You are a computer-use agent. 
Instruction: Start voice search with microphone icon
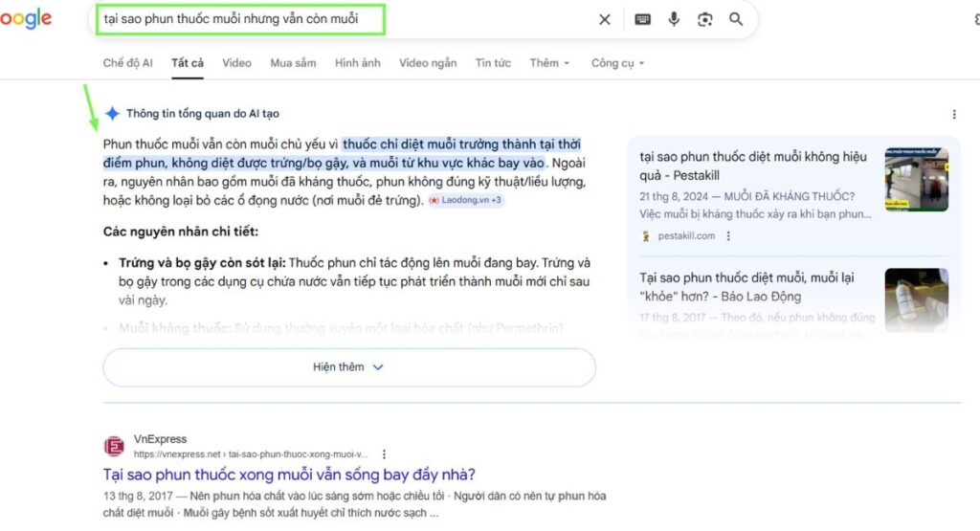coord(674,19)
